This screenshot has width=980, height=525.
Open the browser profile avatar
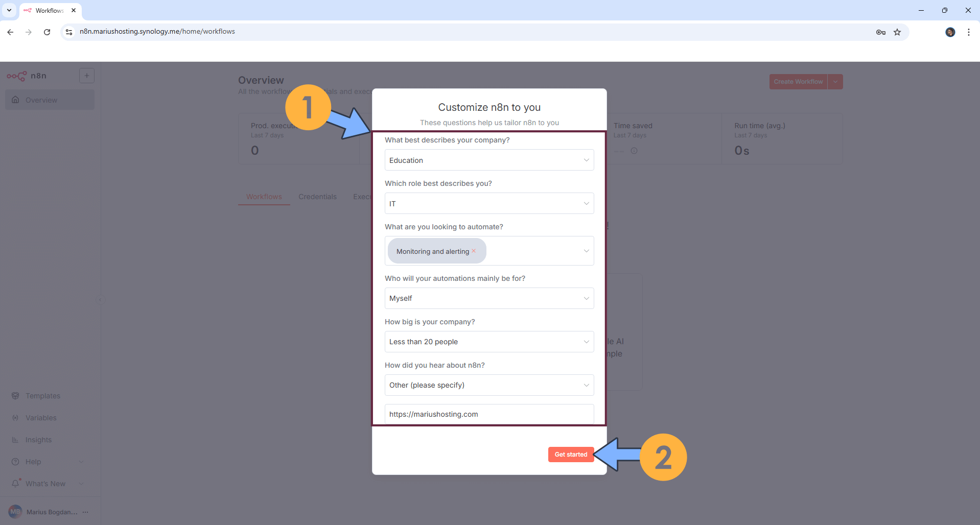pyautogui.click(x=950, y=32)
